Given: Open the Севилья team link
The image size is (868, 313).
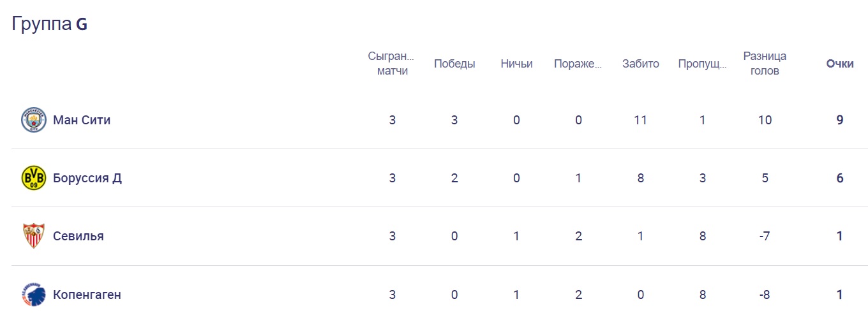Looking at the screenshot, I should click(79, 236).
